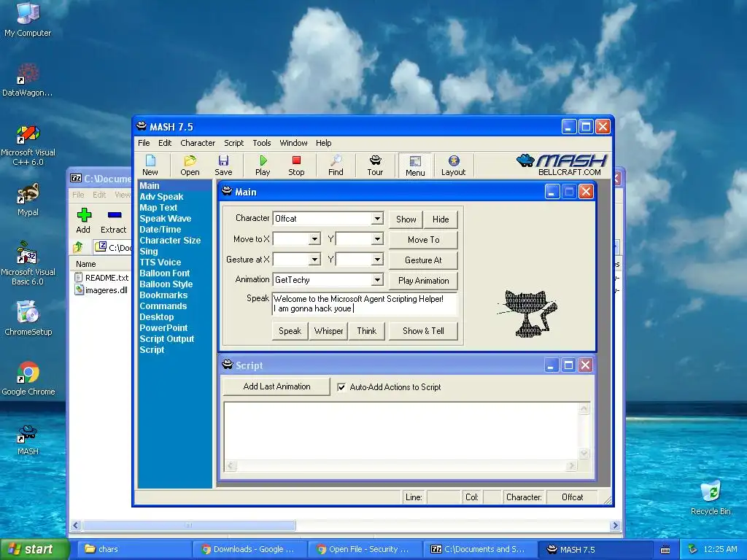Select the Recycle Bin icon

711,498
